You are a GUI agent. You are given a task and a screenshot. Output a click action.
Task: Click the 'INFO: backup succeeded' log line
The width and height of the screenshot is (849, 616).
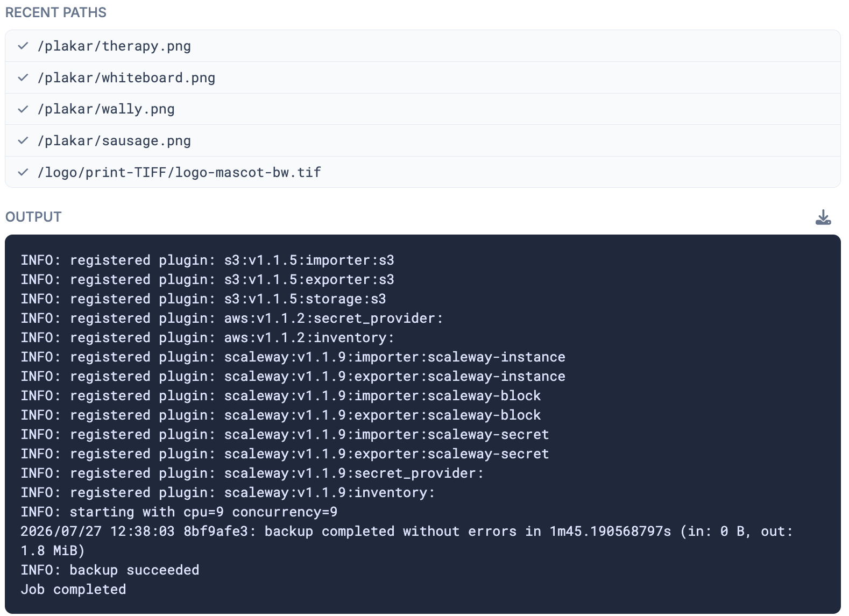coord(110,570)
